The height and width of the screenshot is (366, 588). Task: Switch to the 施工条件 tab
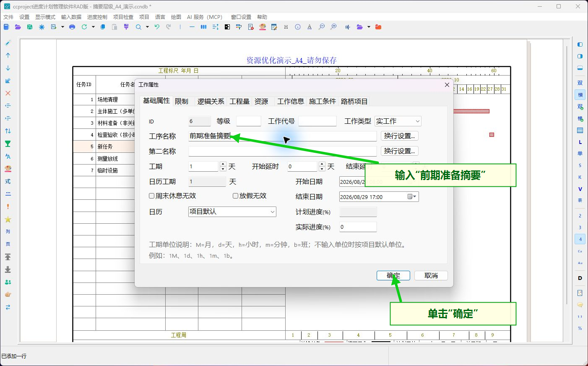(323, 101)
